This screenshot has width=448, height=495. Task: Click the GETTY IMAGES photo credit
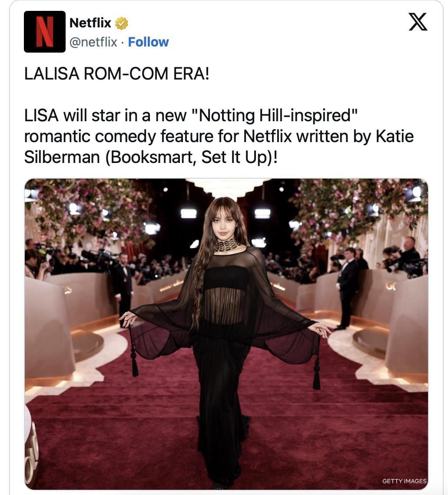[404, 481]
